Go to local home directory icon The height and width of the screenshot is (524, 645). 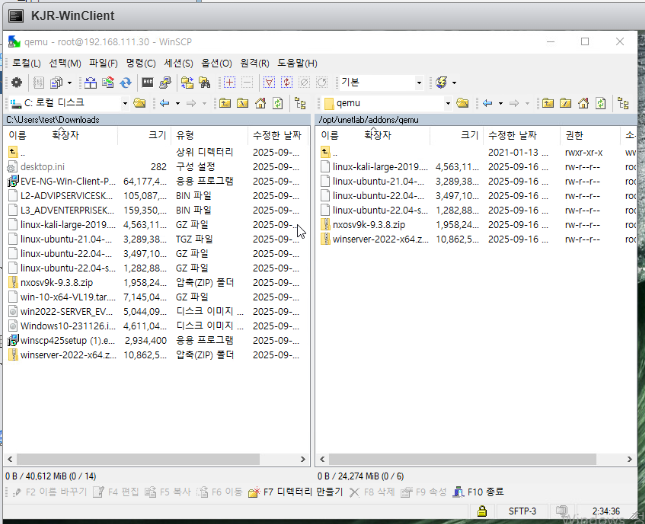click(260, 103)
